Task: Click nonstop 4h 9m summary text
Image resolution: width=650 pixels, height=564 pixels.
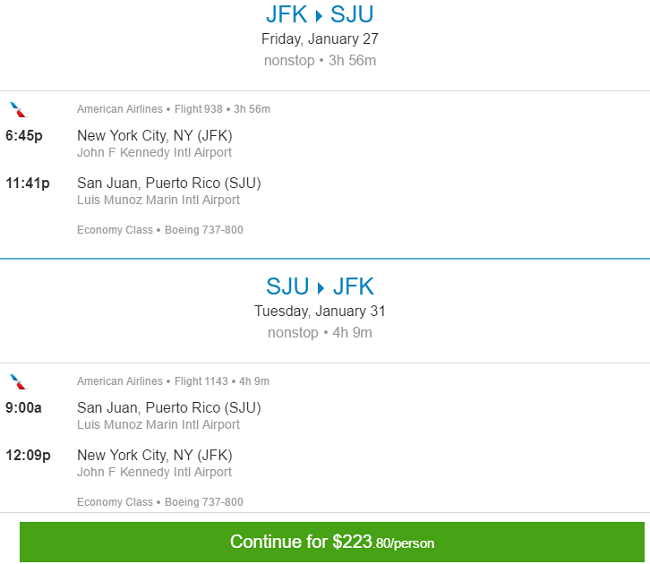Action: (x=320, y=333)
